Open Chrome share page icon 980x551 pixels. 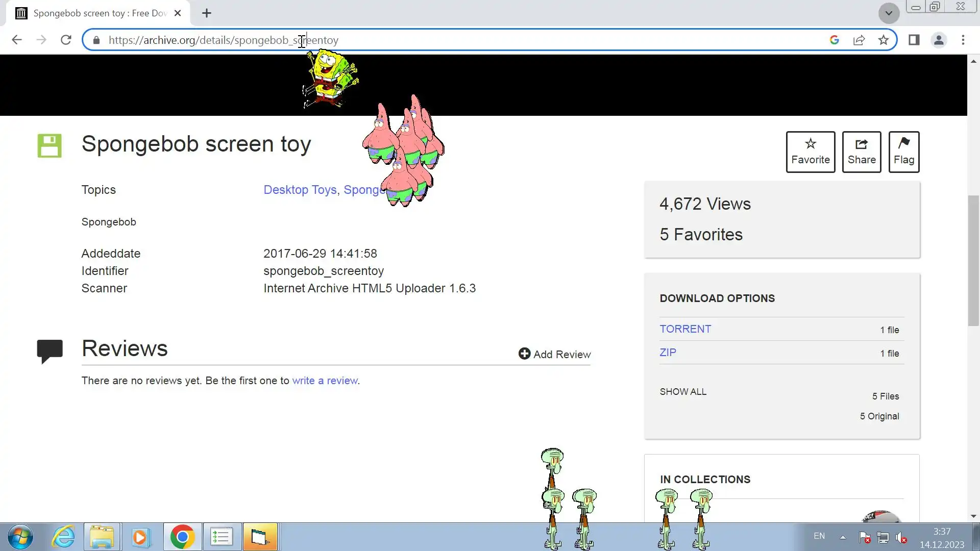click(859, 40)
